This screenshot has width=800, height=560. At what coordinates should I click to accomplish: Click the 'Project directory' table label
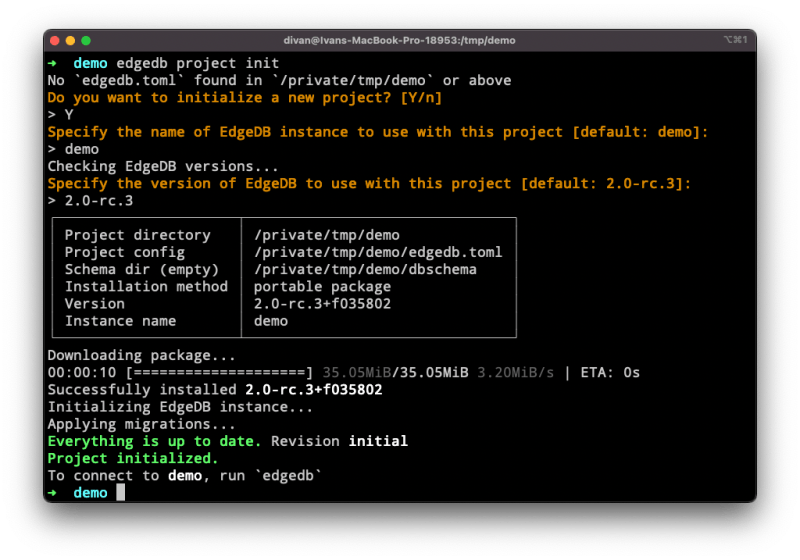138,235
